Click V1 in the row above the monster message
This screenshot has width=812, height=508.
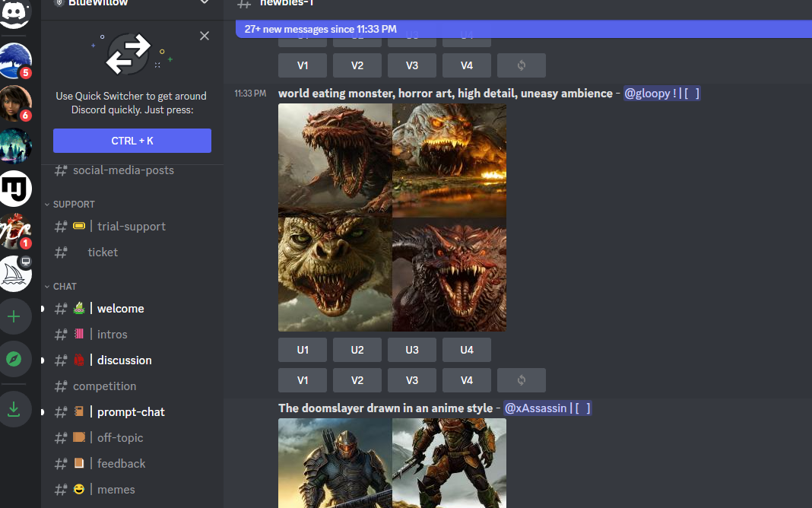tap(303, 65)
